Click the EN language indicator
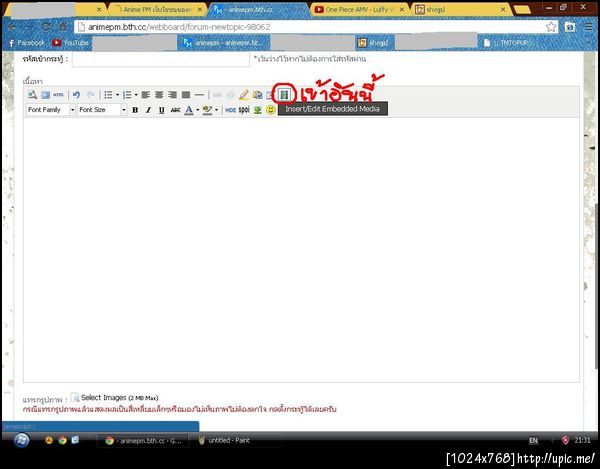600x469 pixels. pyautogui.click(x=533, y=441)
